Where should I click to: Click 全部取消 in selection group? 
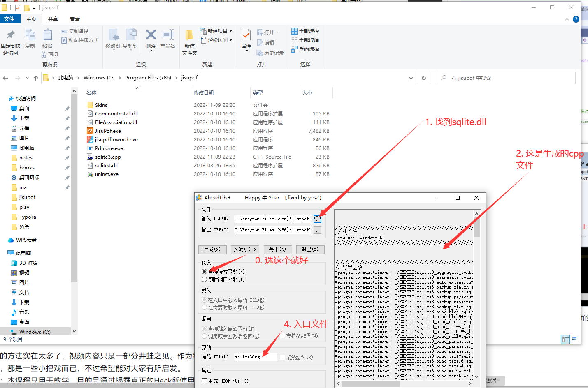[305, 40]
